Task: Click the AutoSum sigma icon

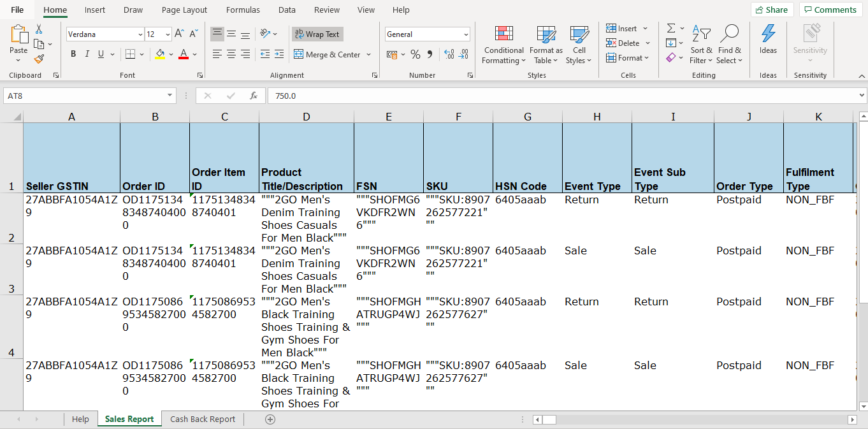Action: click(671, 28)
